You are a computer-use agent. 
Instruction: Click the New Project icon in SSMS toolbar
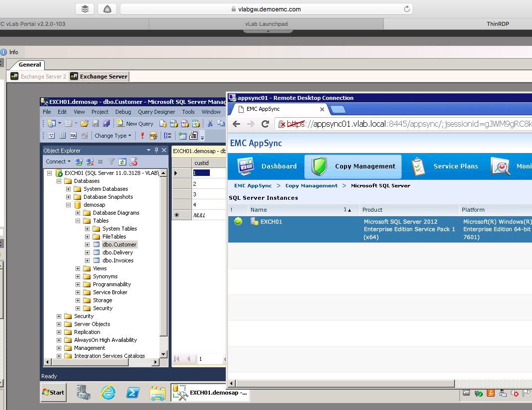pos(52,123)
